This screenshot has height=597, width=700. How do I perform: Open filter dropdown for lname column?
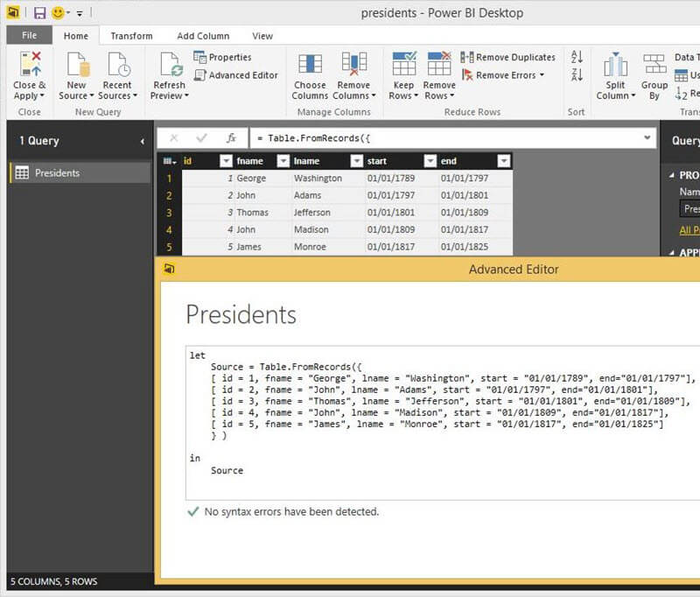point(357,161)
